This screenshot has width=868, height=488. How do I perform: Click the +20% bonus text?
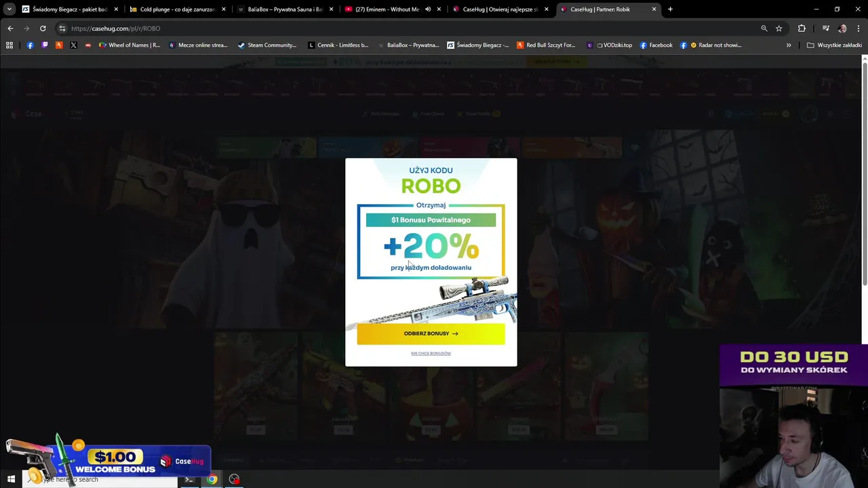[431, 246]
